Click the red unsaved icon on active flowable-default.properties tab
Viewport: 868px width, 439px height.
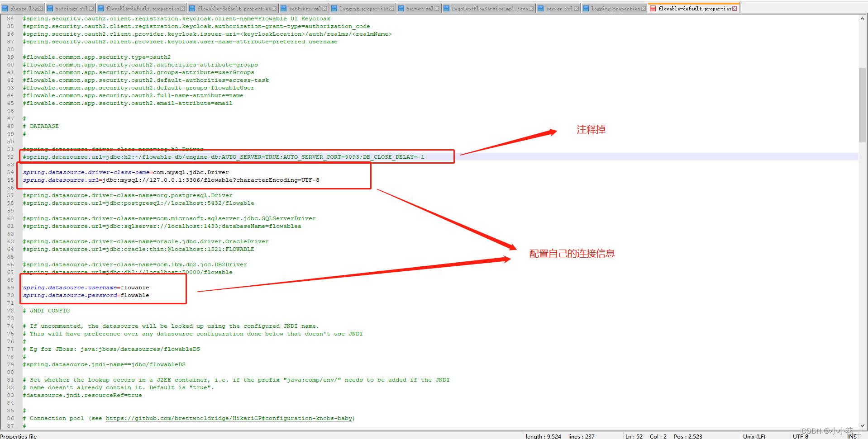[653, 8]
